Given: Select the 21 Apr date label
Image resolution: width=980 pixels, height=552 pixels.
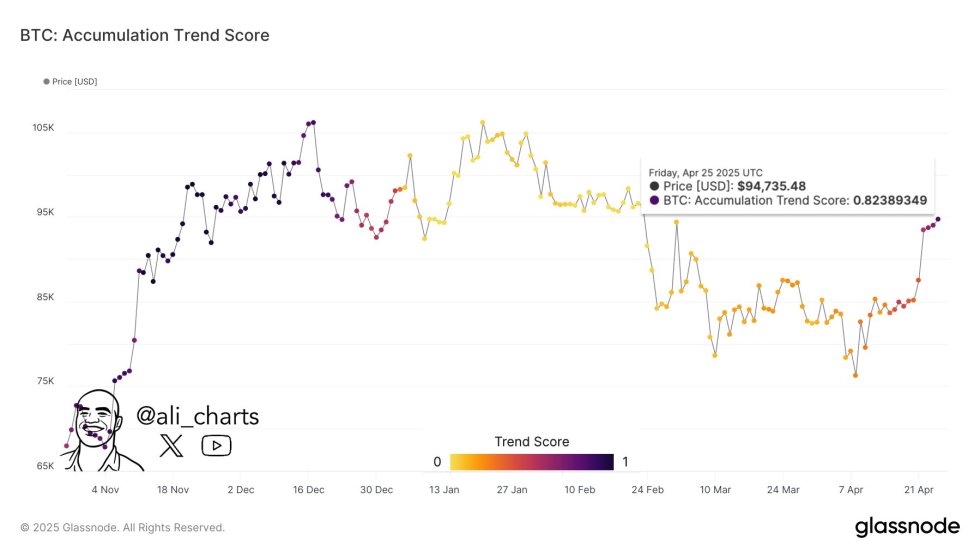Looking at the screenshot, I should point(918,490).
